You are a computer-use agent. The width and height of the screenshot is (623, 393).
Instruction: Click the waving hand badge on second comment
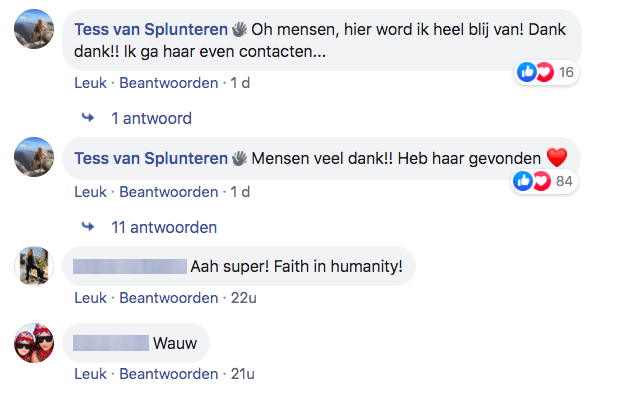tap(239, 158)
